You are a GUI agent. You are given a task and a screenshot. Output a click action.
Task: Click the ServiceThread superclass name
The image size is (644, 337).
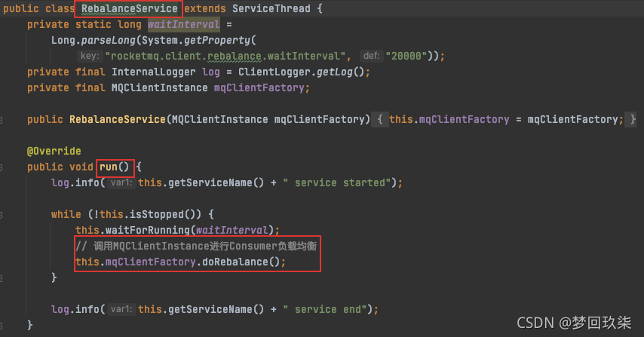(x=269, y=9)
